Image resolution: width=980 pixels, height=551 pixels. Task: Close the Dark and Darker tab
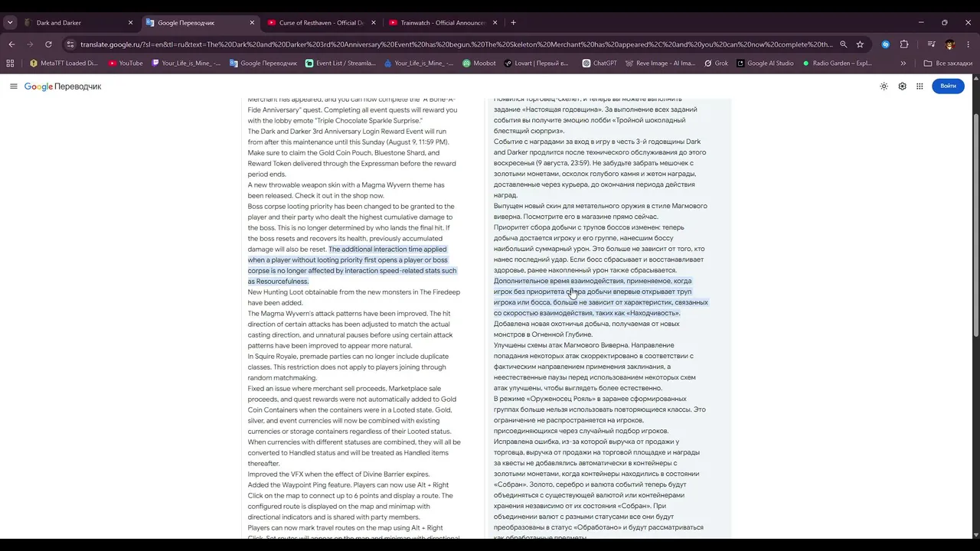click(130, 23)
